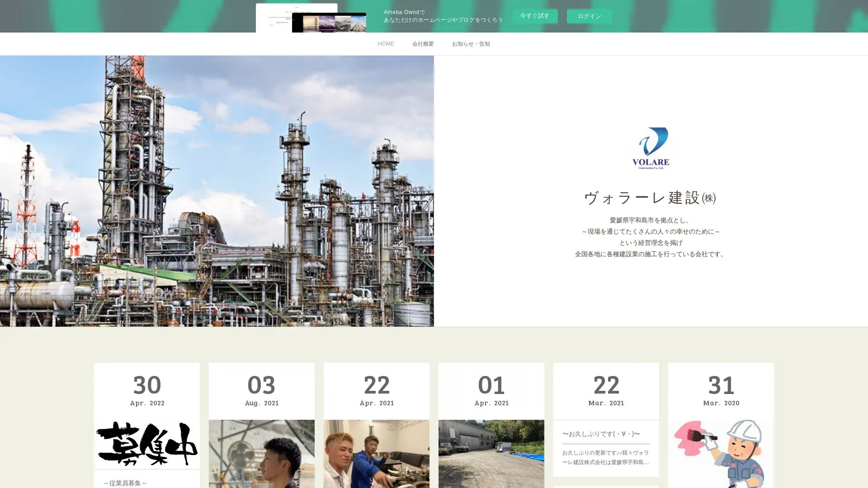Select the first 22 Apr. 2021 post date
868x488 pixels.
[x=377, y=391]
